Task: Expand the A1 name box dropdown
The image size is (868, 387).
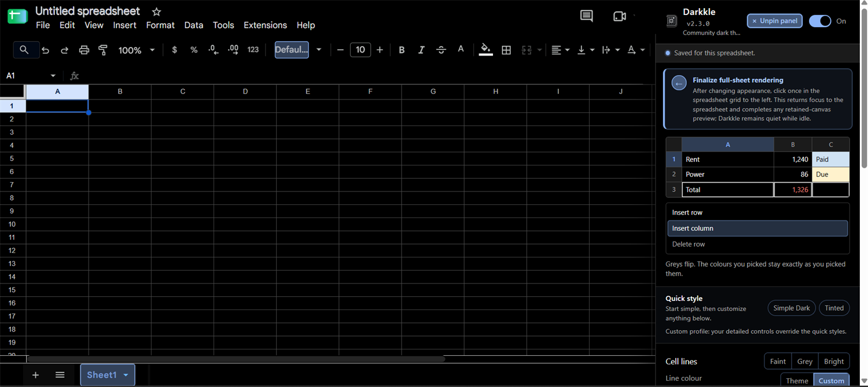Action: 53,76
